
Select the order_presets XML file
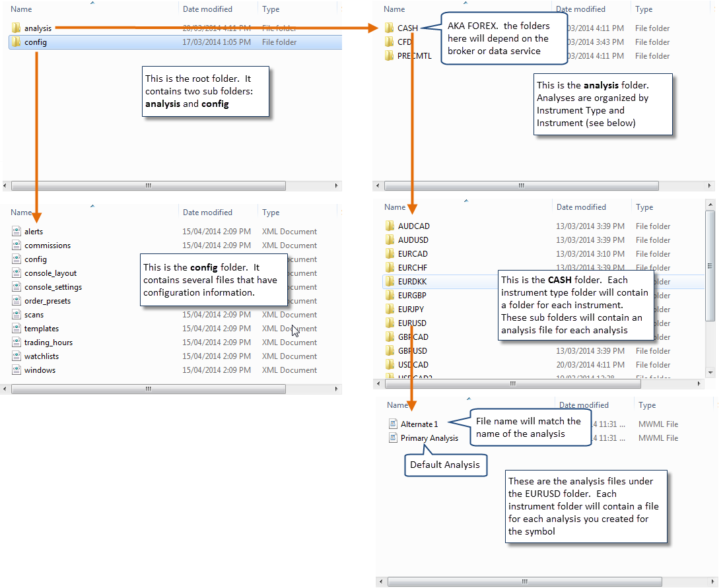tap(47, 301)
